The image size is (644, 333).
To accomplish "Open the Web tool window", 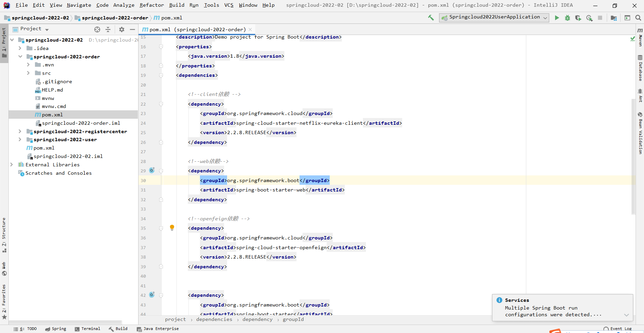I will coord(4,269).
